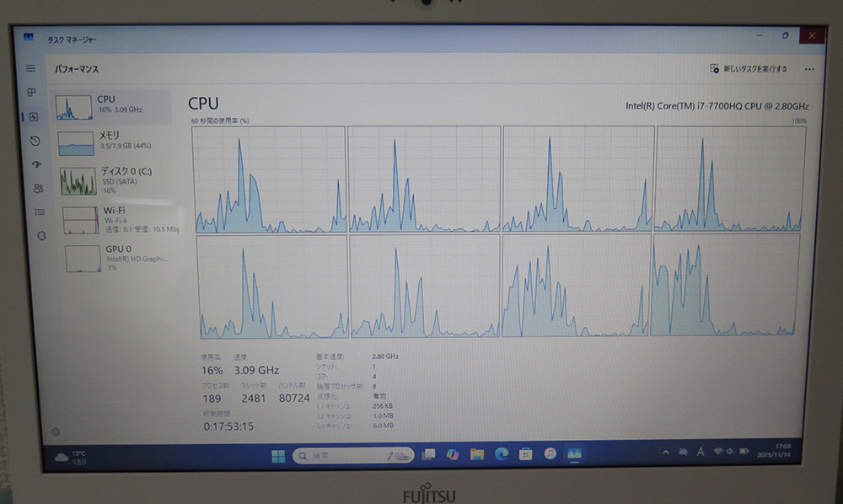The image size is (843, 504).
Task: Select the ディスク 0 (C:) entry
Action: click(x=117, y=180)
